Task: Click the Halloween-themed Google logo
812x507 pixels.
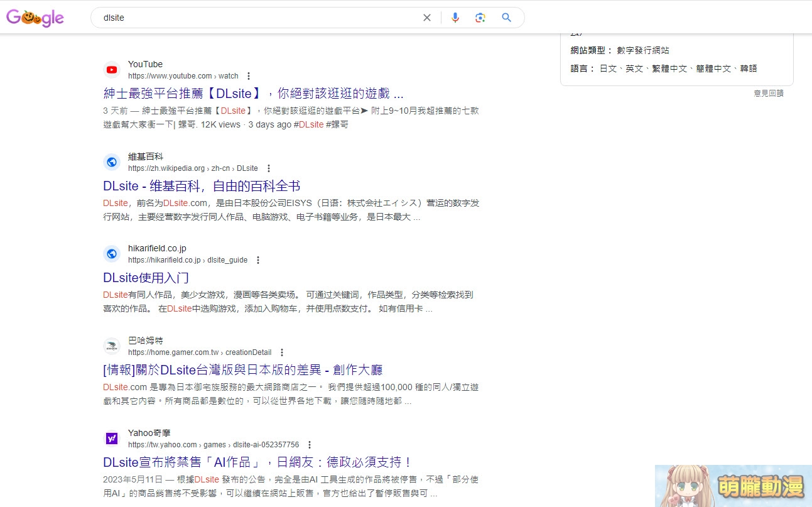Action: pos(35,17)
